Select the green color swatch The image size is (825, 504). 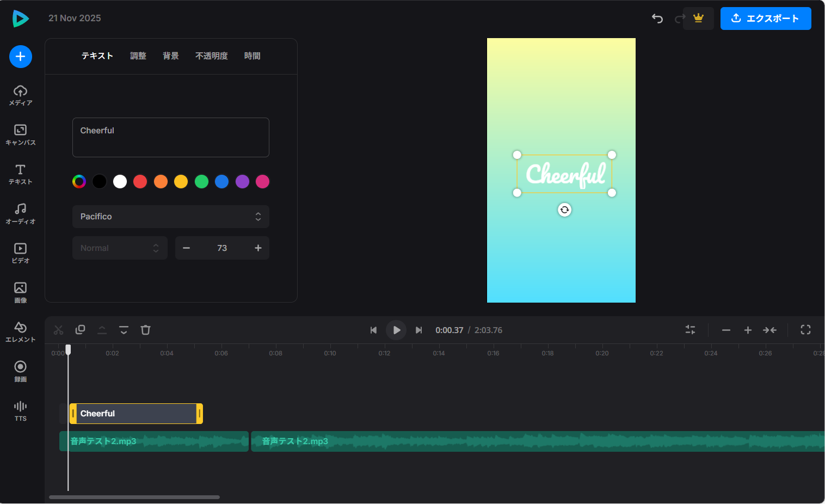click(201, 181)
